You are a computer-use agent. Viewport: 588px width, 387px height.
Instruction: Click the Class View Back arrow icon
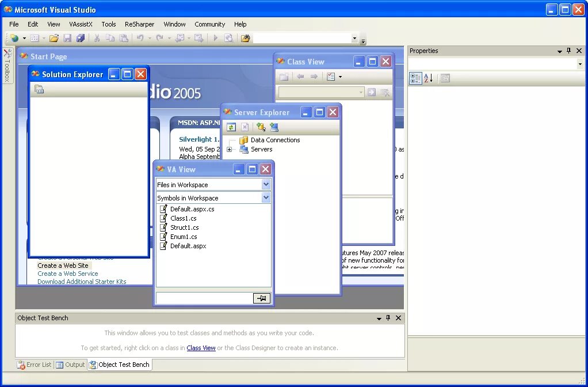click(x=300, y=77)
